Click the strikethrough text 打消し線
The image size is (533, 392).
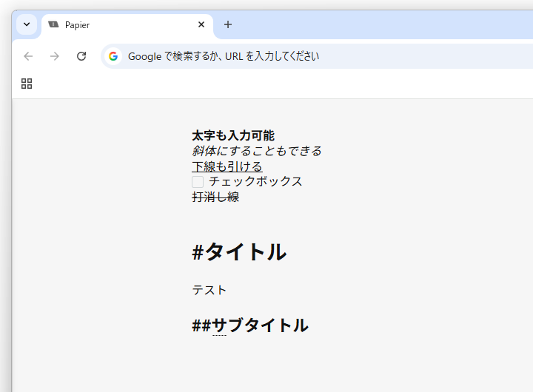click(x=215, y=197)
